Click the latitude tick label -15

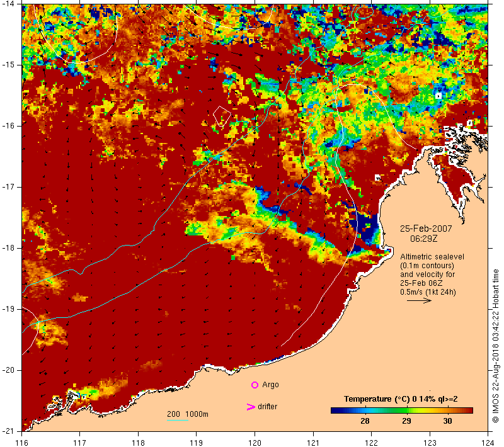click(8, 65)
